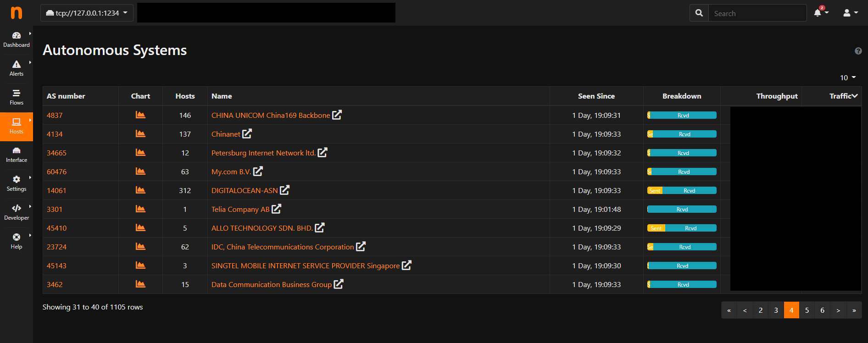
Task: Click the Telia Company AB name link
Action: coord(240,209)
